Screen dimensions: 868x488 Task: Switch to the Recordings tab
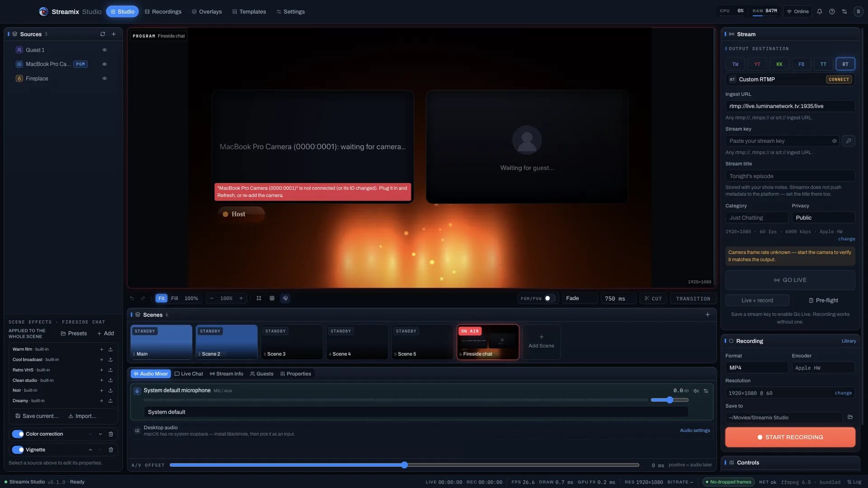pos(163,12)
